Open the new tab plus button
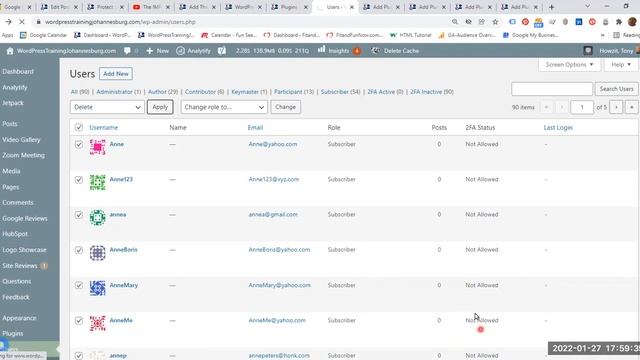This screenshot has height=360, width=640. click(551, 7)
